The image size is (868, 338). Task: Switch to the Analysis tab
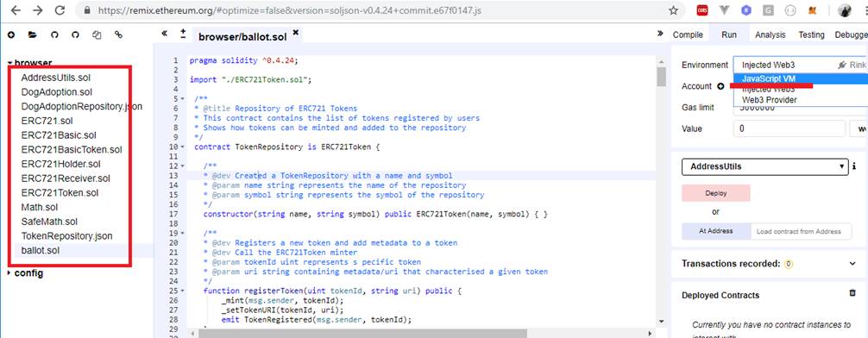770,34
